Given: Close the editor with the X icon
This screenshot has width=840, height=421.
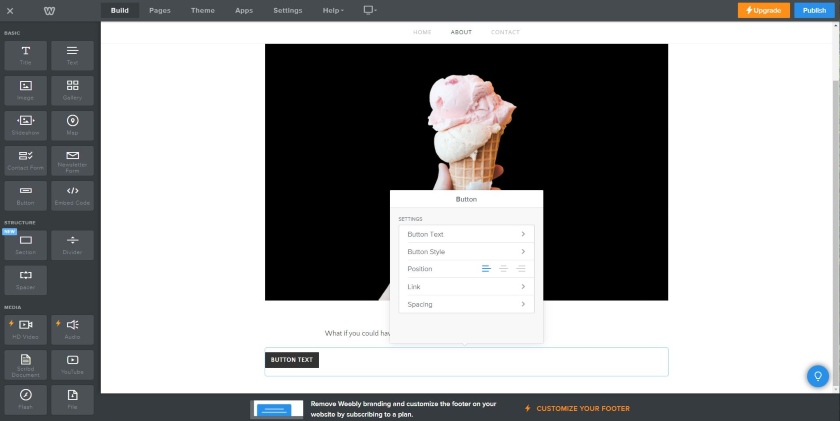Looking at the screenshot, I should point(10,11).
